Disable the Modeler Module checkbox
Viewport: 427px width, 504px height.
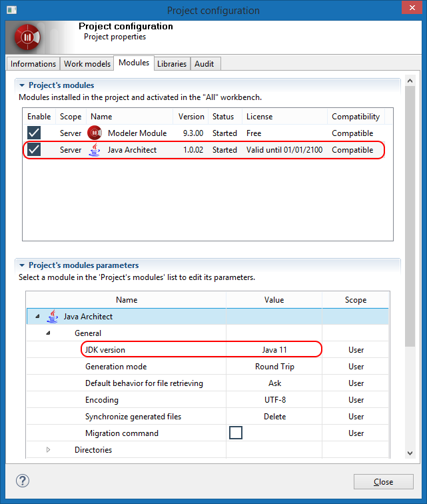click(34, 133)
